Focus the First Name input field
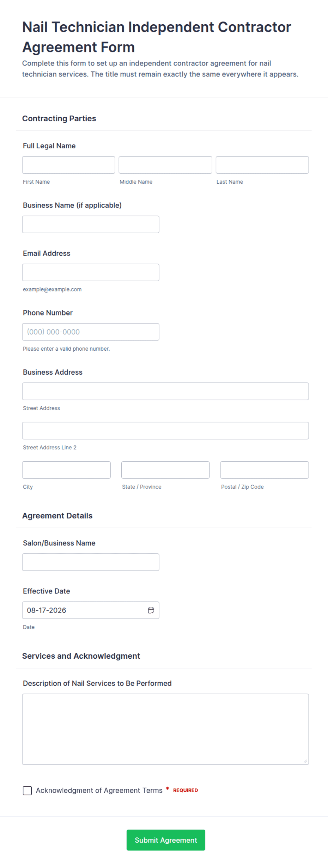Image resolution: width=328 pixels, height=868 pixels. pos(68,165)
